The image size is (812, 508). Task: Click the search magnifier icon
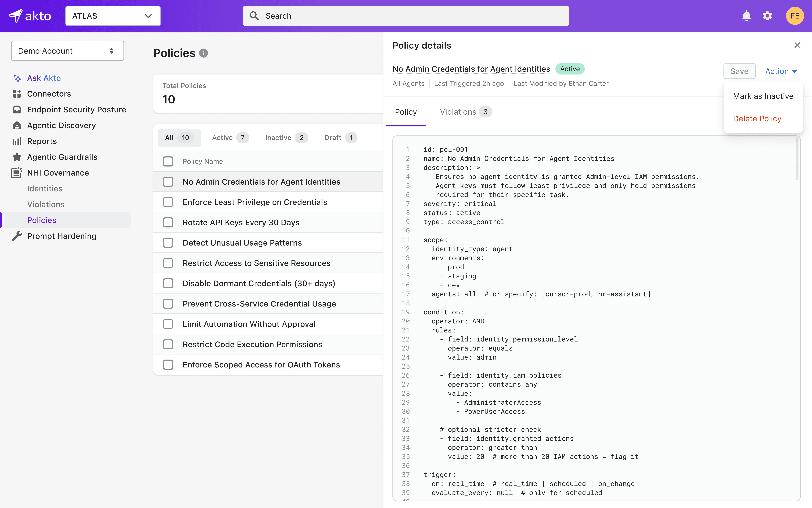coord(254,16)
